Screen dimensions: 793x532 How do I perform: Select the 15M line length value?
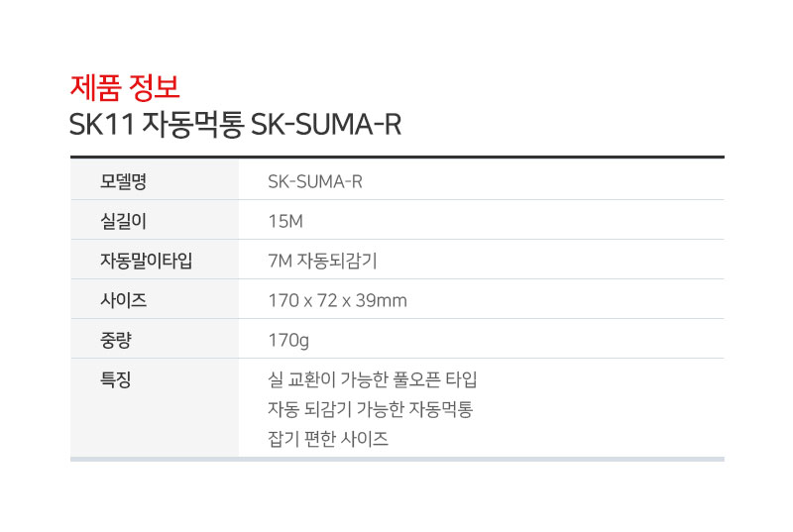(285, 221)
